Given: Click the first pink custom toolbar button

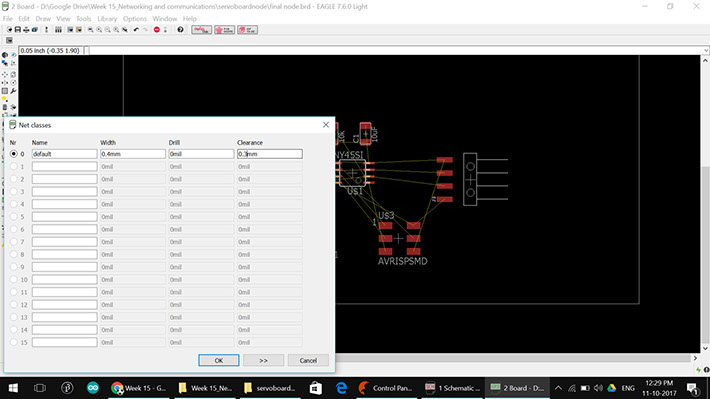Looking at the screenshot, I should 201,29.
